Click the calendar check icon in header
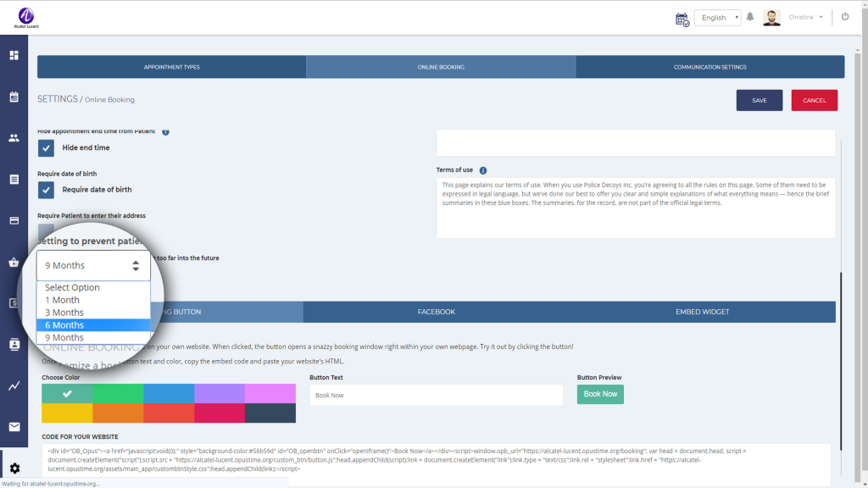 click(x=682, y=19)
